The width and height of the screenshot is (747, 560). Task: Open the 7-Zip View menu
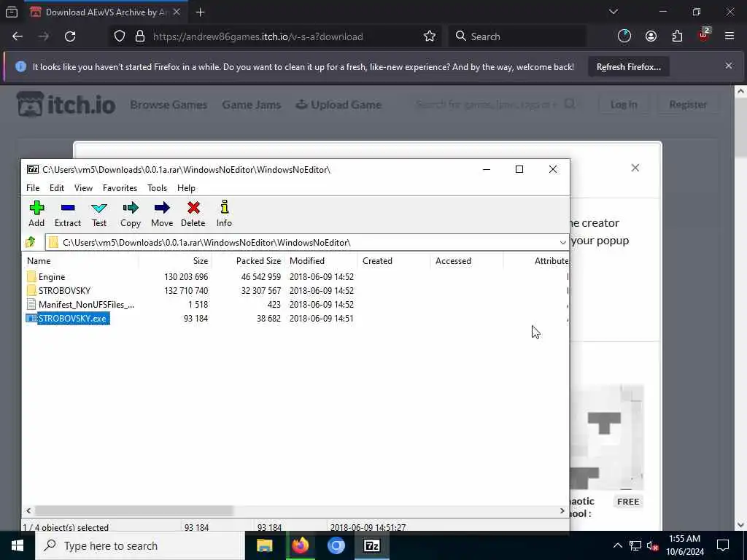click(x=83, y=188)
